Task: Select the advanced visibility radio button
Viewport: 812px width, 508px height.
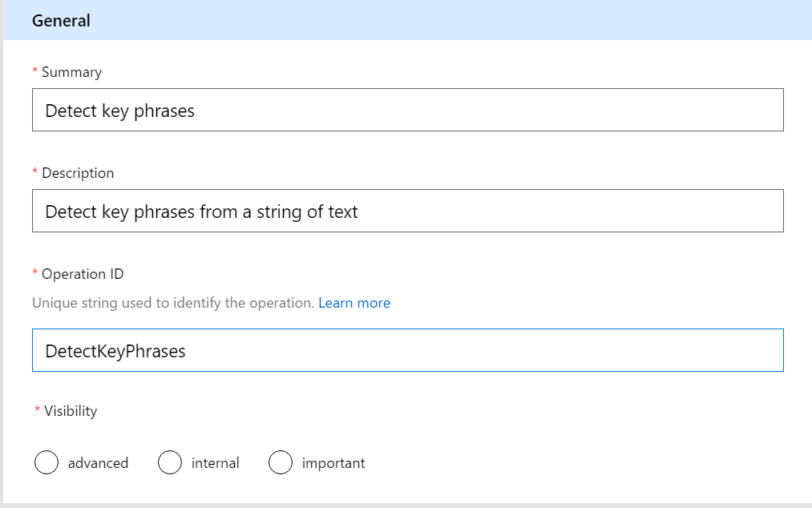Action: click(x=46, y=462)
